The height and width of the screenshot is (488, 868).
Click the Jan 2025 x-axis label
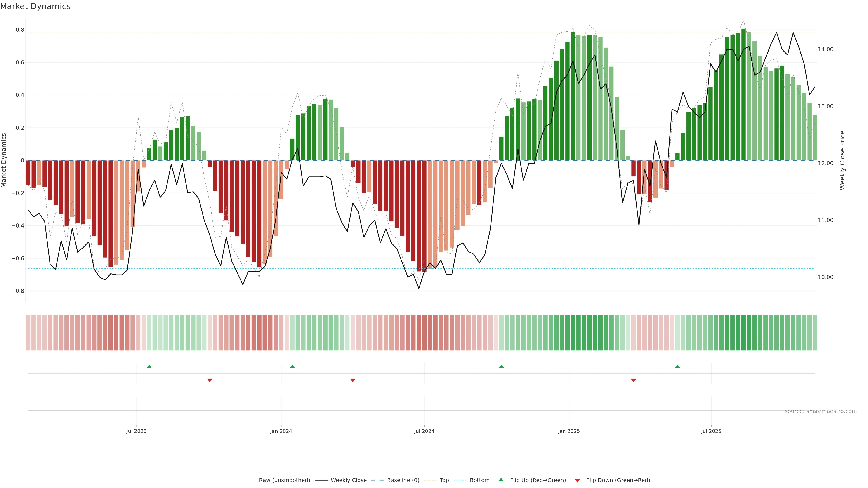coord(569,431)
